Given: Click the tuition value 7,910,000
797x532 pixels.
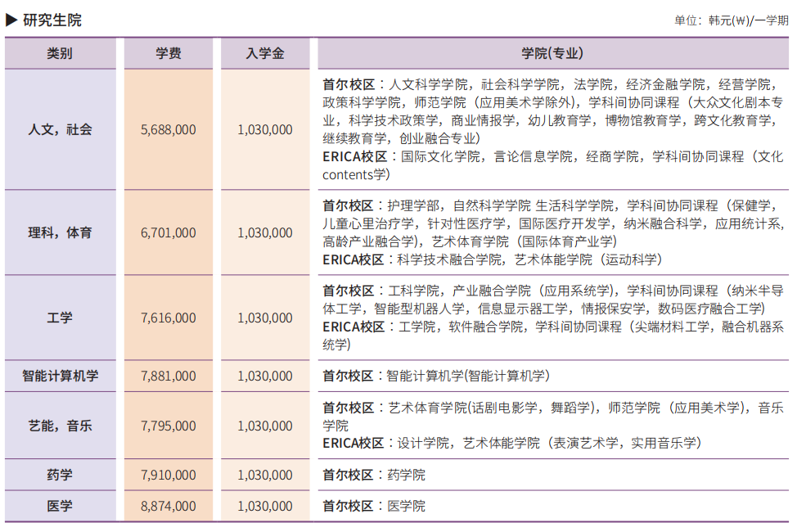Looking at the screenshot, I should [169, 475].
